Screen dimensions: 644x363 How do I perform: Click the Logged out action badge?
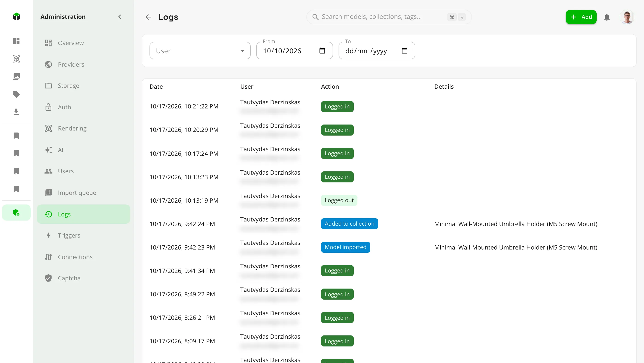point(339,200)
